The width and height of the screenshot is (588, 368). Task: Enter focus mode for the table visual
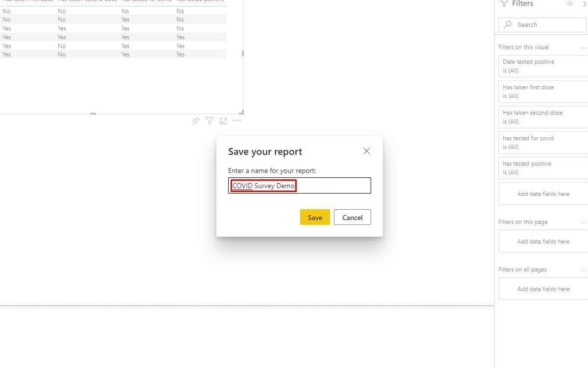tap(223, 121)
